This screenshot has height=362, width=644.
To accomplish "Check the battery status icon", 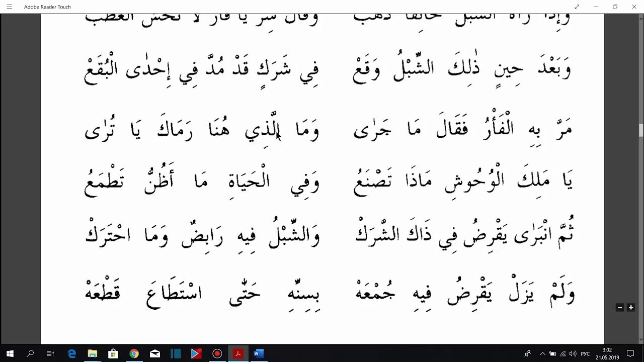I will coord(552,353).
